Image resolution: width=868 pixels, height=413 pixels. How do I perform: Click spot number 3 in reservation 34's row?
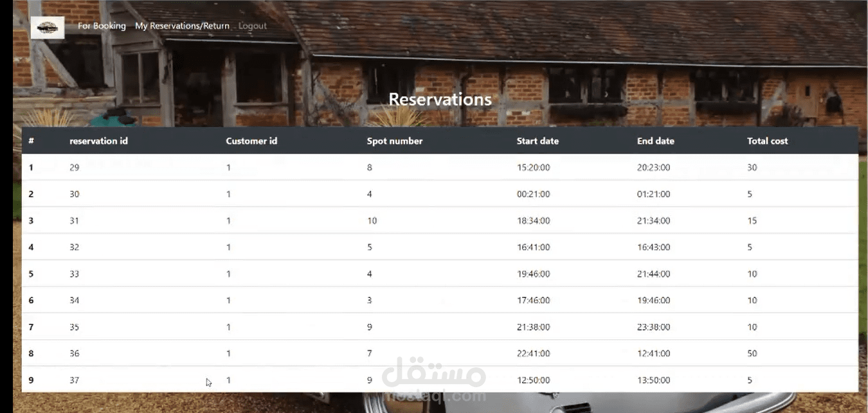(x=370, y=301)
